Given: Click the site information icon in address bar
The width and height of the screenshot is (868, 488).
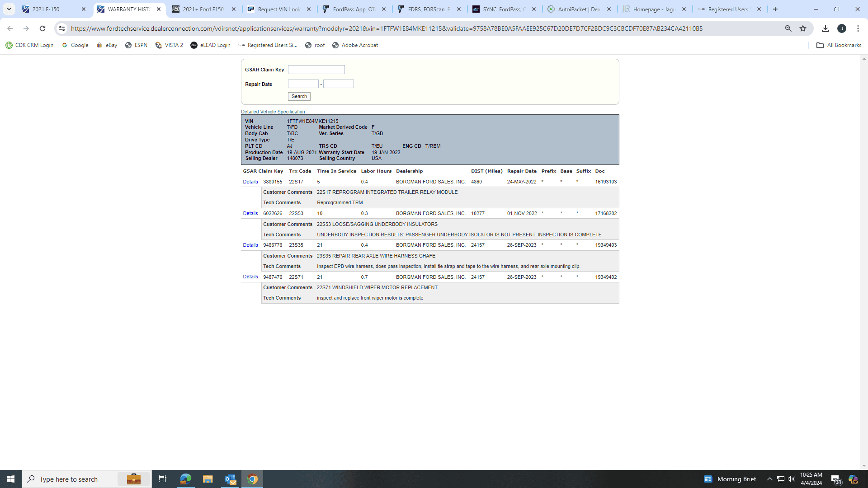Looking at the screenshot, I should coord(61,28).
